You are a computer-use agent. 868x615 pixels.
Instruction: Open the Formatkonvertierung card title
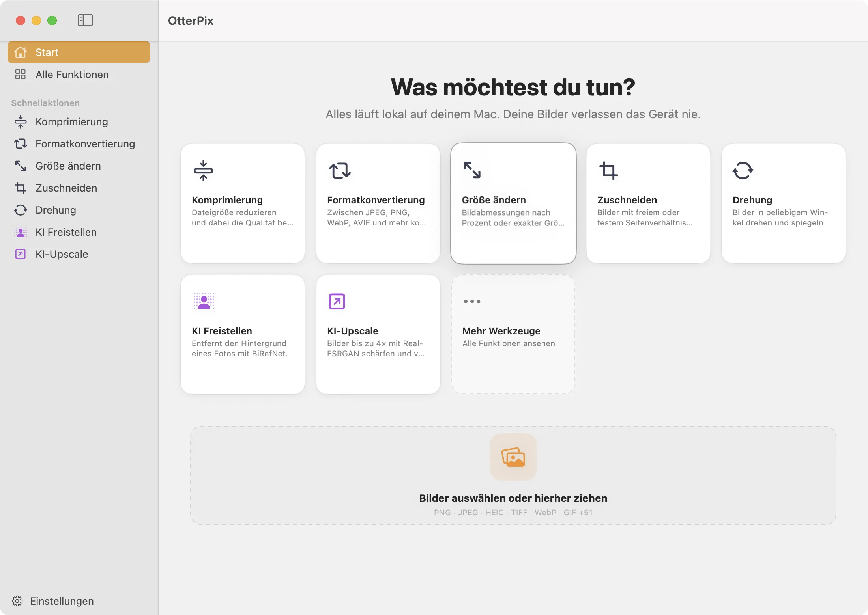click(376, 200)
